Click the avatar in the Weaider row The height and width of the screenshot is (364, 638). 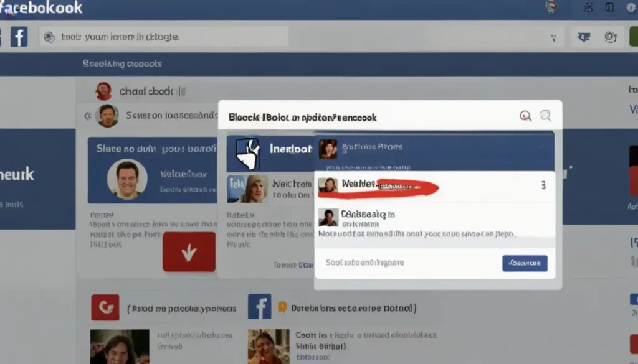328,185
